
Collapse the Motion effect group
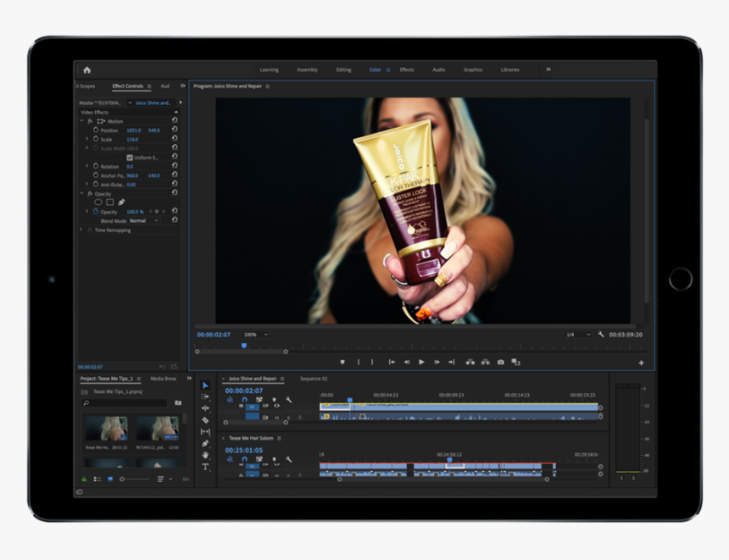tap(81, 121)
